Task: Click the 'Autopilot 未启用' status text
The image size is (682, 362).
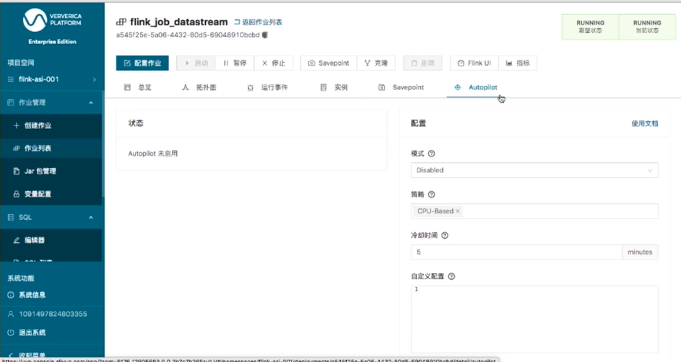Action: coord(153,154)
